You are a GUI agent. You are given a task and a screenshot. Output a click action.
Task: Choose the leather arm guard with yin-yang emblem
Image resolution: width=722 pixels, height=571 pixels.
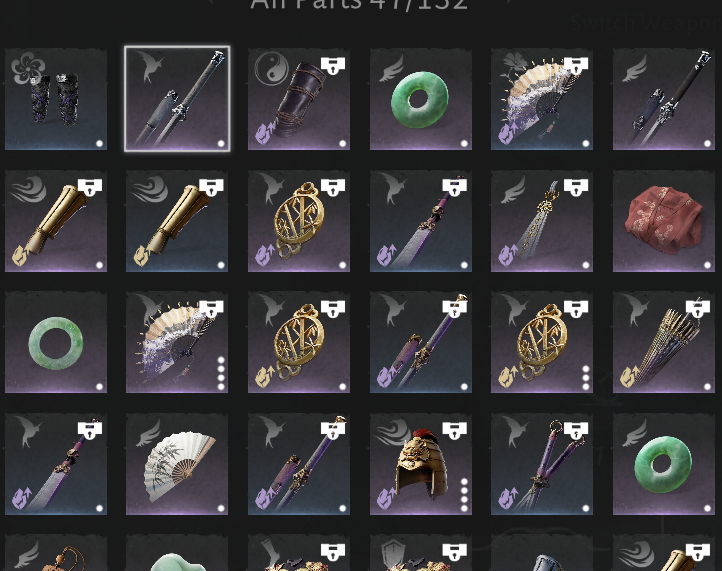pyautogui.click(x=299, y=99)
